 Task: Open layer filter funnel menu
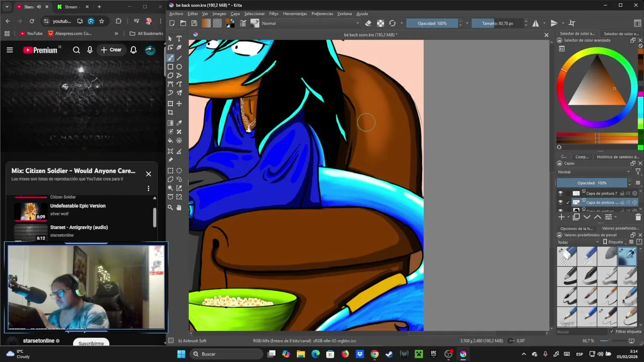pos(638,172)
